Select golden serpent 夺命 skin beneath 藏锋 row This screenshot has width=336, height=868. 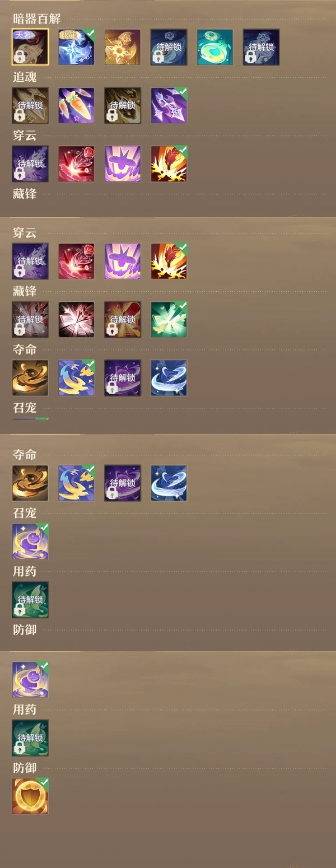[30, 378]
